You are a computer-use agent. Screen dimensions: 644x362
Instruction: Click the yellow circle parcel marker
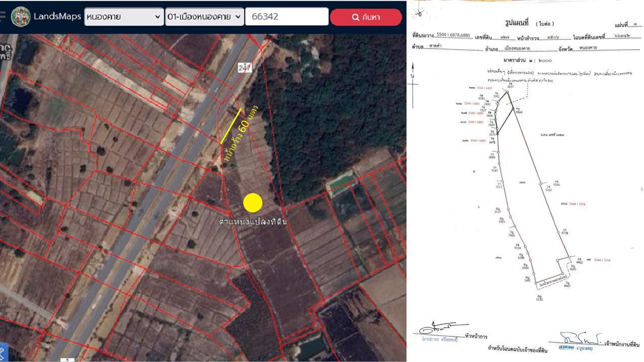click(x=253, y=203)
